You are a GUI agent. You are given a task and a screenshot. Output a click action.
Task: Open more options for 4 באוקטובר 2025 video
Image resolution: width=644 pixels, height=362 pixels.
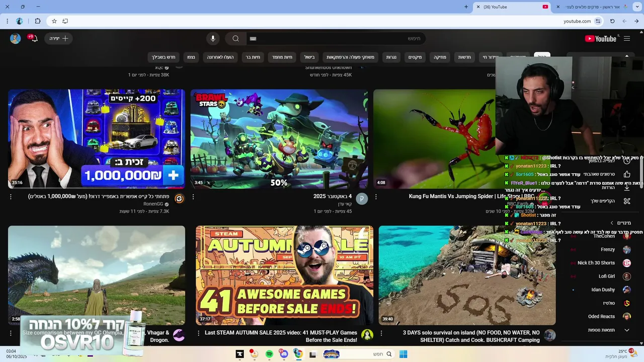click(193, 197)
